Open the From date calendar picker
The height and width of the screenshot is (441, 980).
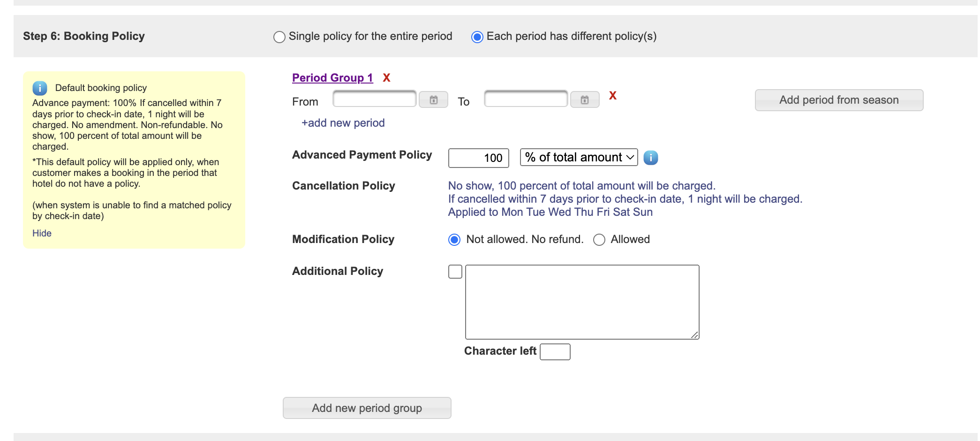(433, 99)
